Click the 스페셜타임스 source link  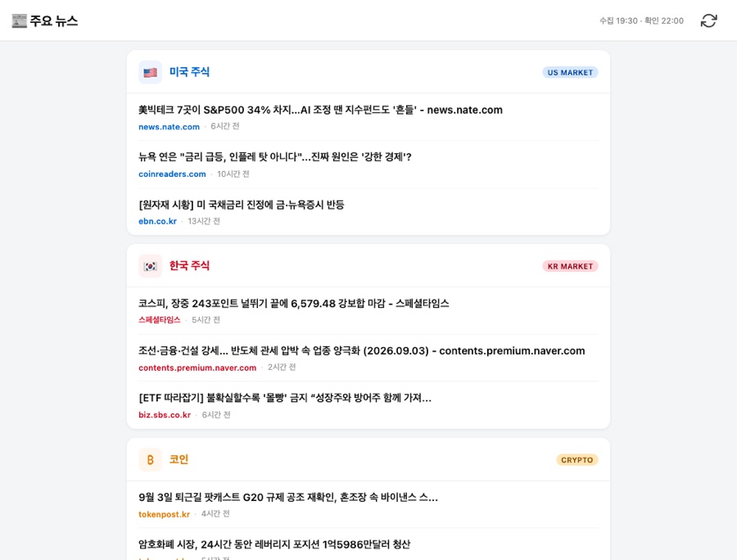[x=160, y=320]
